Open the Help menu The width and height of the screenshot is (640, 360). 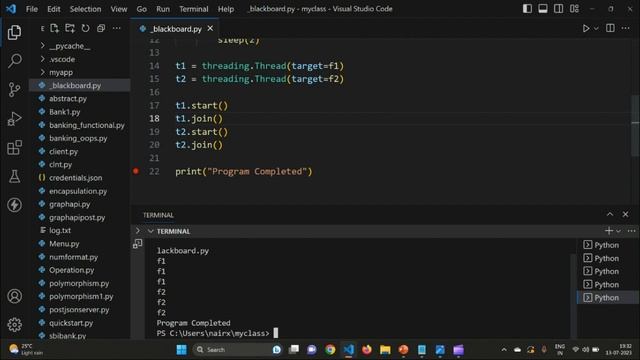pos(226,9)
